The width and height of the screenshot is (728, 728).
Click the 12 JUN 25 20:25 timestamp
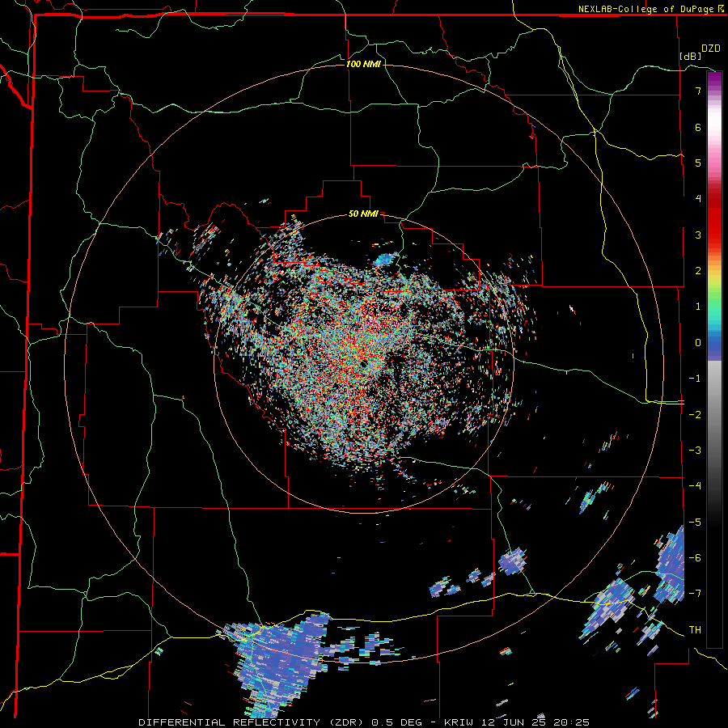[535, 722]
